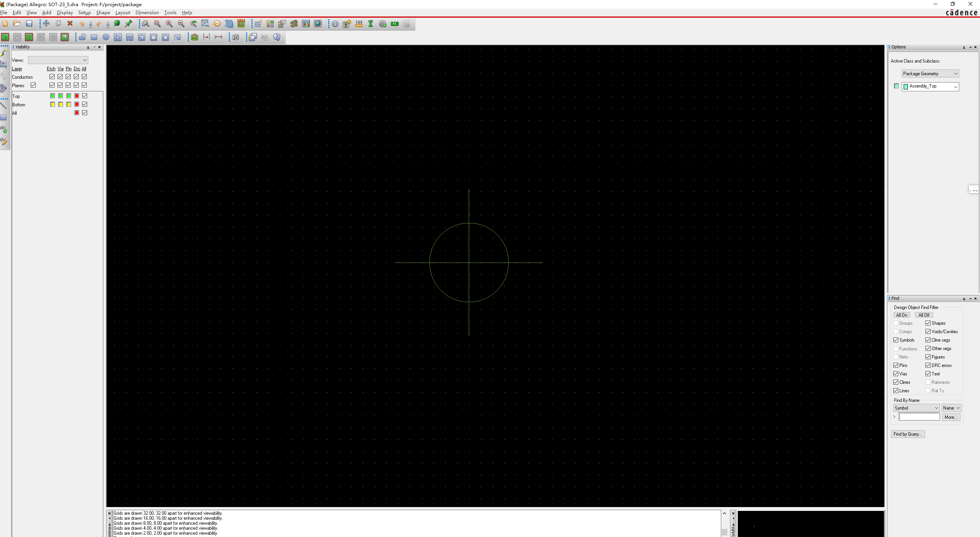Image resolution: width=980 pixels, height=537 pixels.
Task: Undo the last action with the curved arrow
Action: click(81, 24)
